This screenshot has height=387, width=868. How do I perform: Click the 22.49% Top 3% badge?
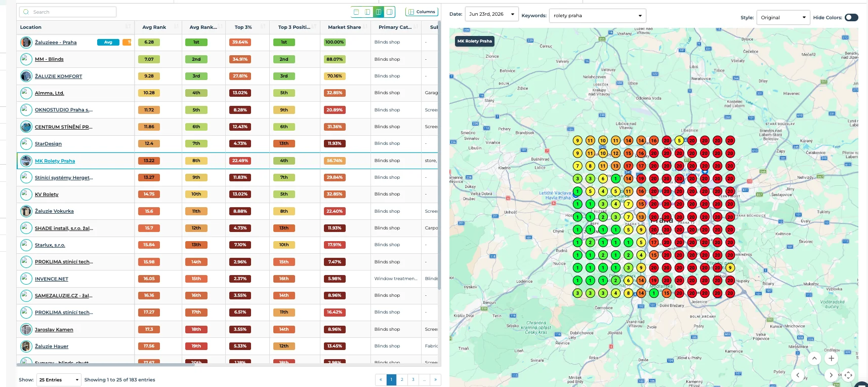(240, 161)
